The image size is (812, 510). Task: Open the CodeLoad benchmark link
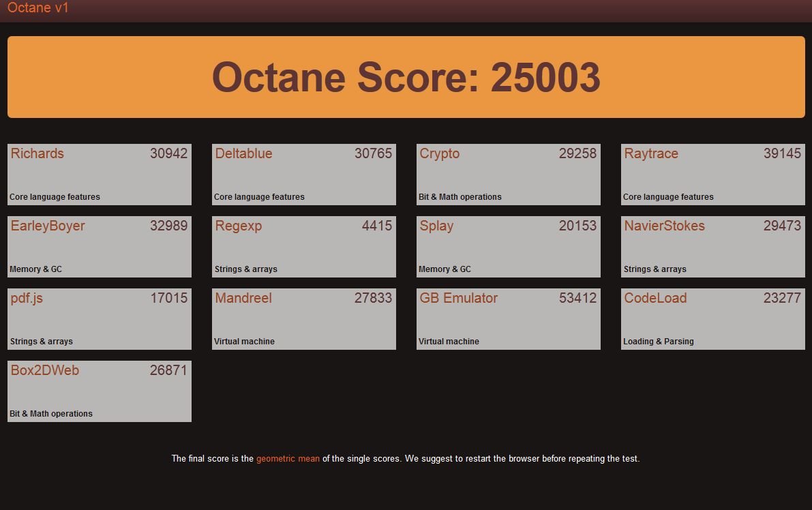point(655,298)
